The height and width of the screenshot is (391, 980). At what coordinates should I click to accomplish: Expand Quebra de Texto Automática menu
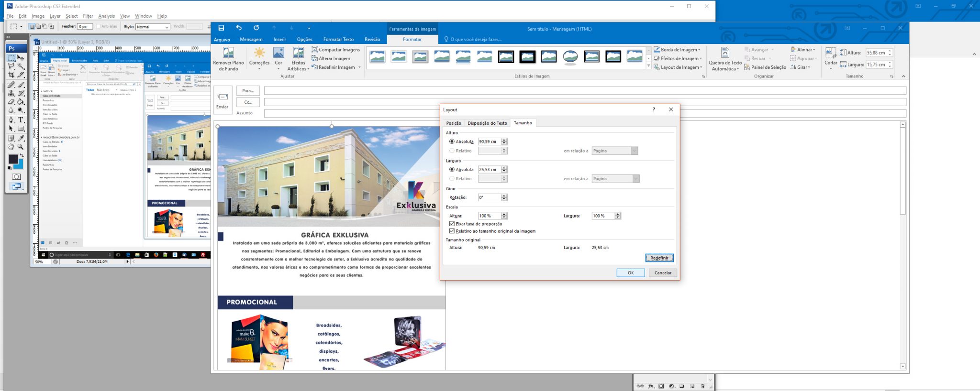coord(725,60)
